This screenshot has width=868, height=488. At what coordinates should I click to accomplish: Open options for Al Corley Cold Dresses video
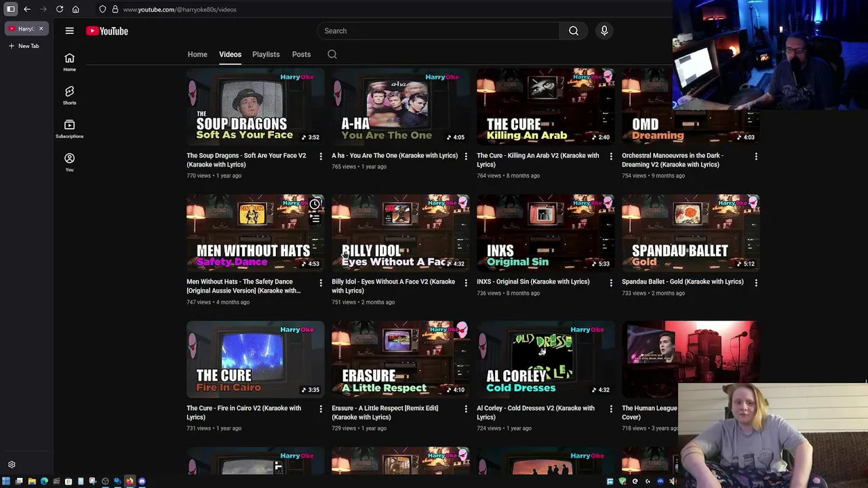point(611,409)
